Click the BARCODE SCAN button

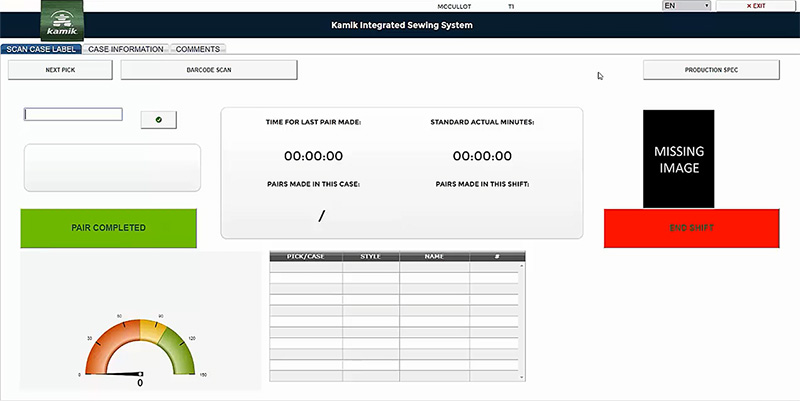pos(209,70)
